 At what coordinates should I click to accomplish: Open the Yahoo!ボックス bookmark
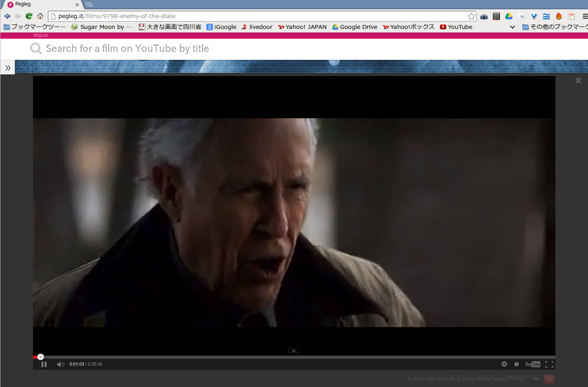click(409, 27)
